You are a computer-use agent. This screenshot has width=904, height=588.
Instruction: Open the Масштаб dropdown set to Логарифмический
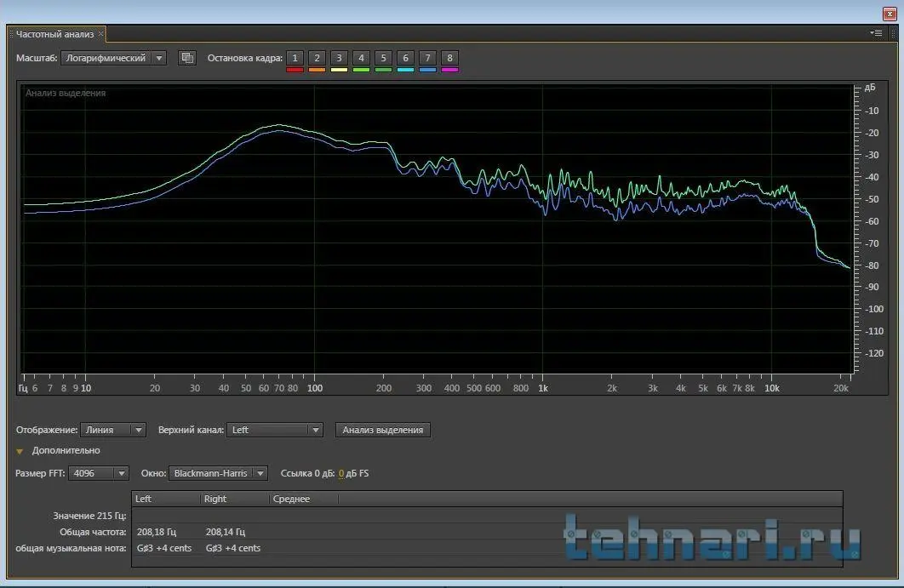(114, 58)
